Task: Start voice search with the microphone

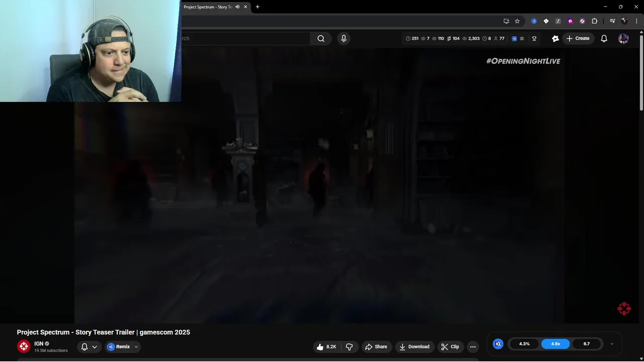Action: point(344,39)
